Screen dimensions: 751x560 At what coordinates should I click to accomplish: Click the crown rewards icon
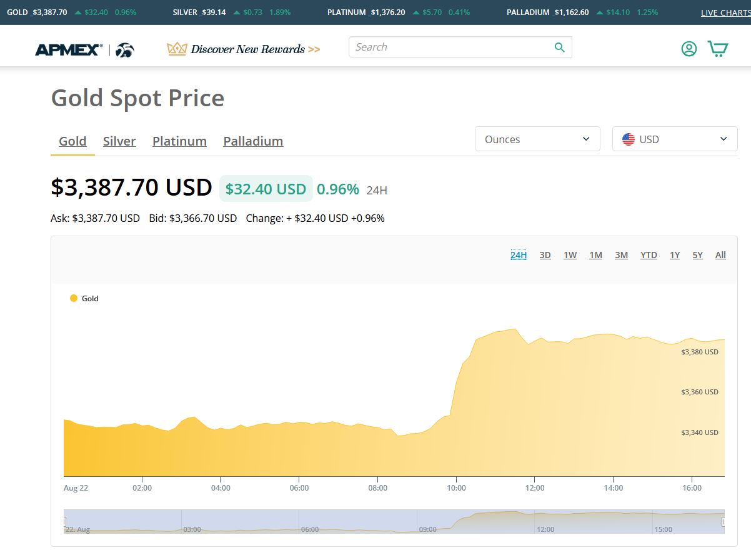point(177,49)
